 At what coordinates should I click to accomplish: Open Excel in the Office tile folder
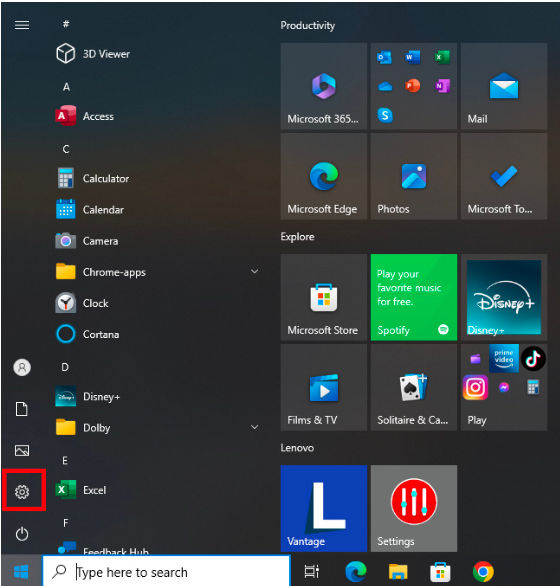(x=442, y=57)
